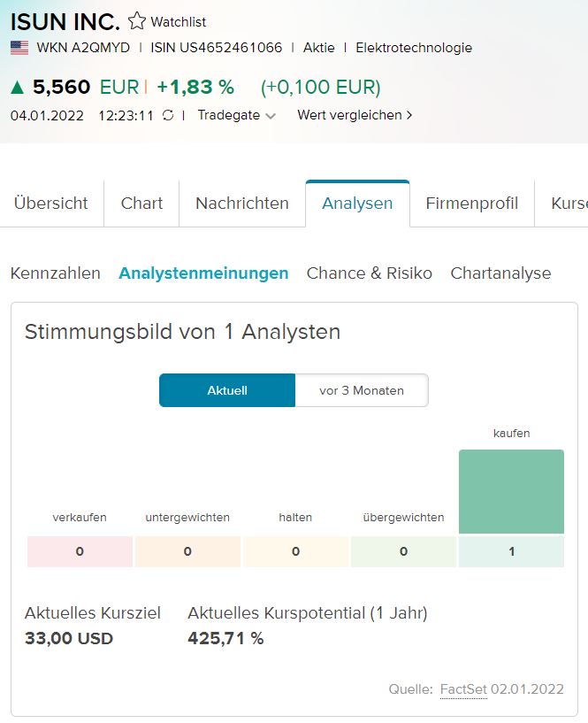Switch to vor 3 Monaten view
This screenshot has width=588, height=723.
tap(362, 390)
